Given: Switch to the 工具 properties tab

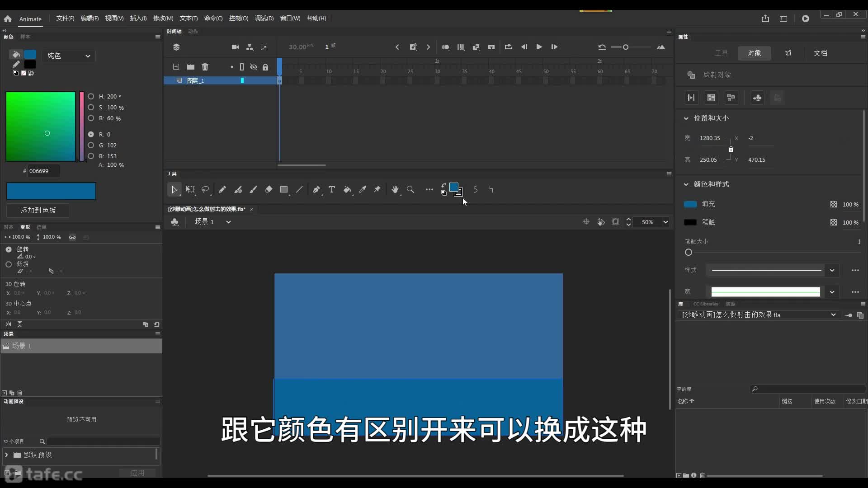Looking at the screenshot, I should (x=721, y=53).
